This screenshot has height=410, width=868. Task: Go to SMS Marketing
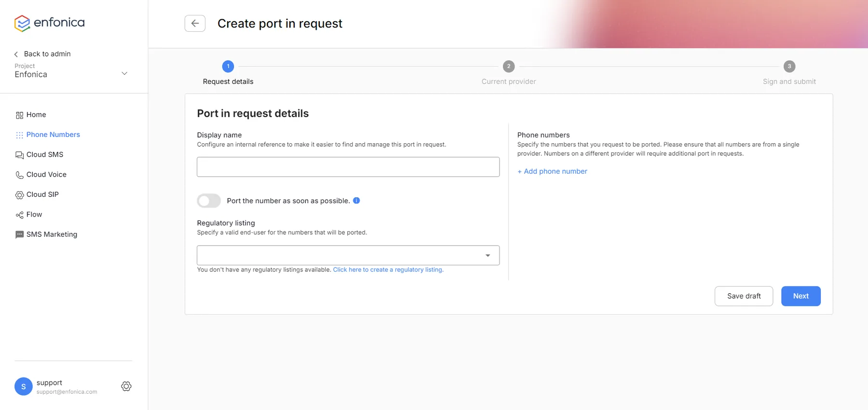point(52,234)
